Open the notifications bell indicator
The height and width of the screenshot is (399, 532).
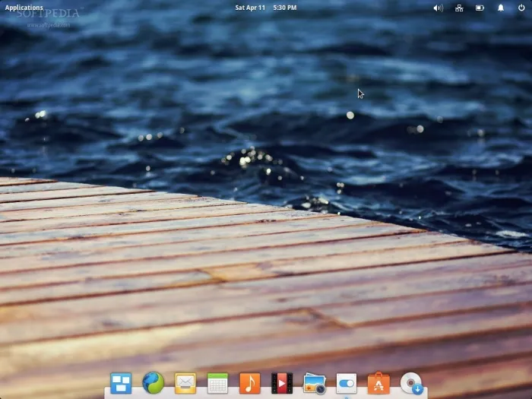click(501, 8)
